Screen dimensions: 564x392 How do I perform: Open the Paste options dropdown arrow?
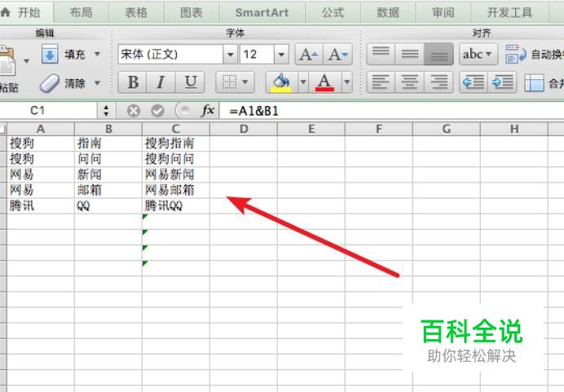[26, 61]
